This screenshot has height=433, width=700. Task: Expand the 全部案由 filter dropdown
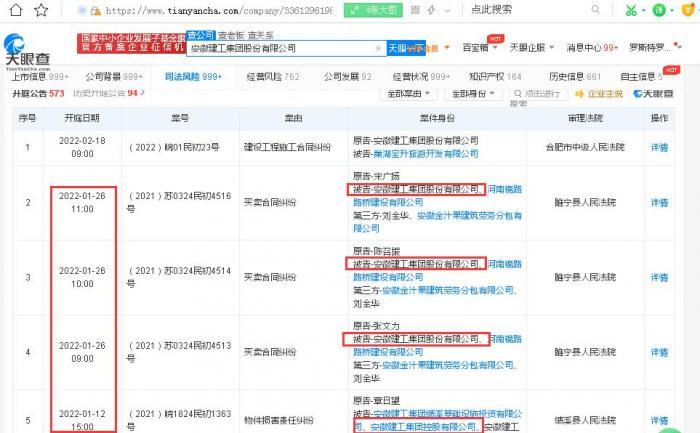[408, 94]
